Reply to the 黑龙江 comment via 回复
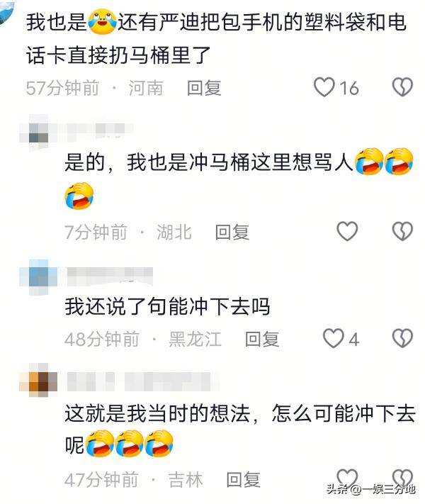 [262, 339]
